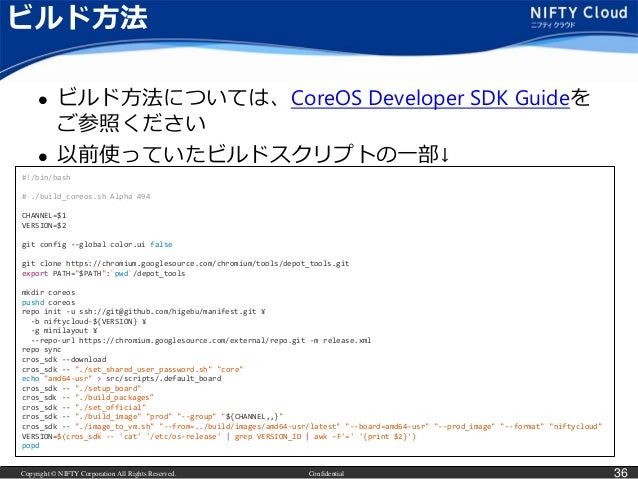The width and height of the screenshot is (638, 479).
Task: Click the 'mkdir coreos' line
Action: coord(48,293)
